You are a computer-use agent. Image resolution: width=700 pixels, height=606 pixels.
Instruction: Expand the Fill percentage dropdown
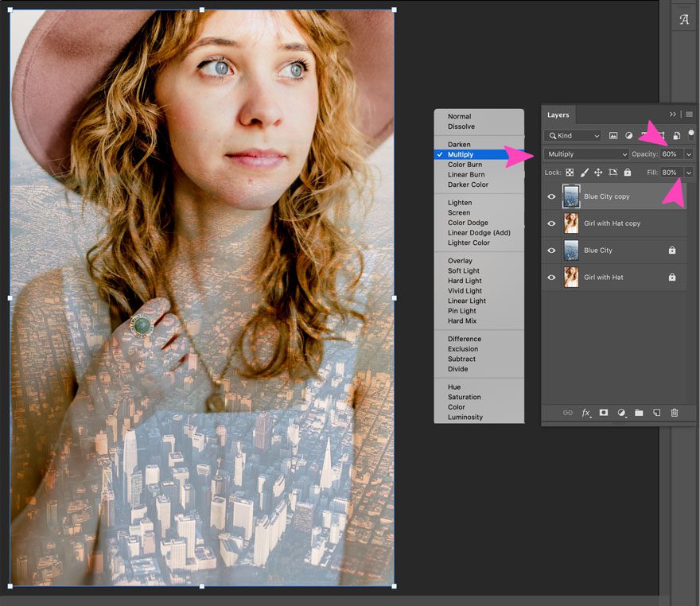(689, 173)
